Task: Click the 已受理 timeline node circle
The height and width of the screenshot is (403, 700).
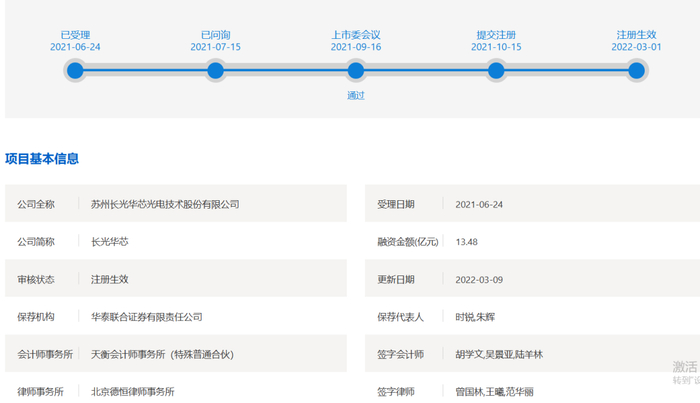Action: click(x=75, y=71)
